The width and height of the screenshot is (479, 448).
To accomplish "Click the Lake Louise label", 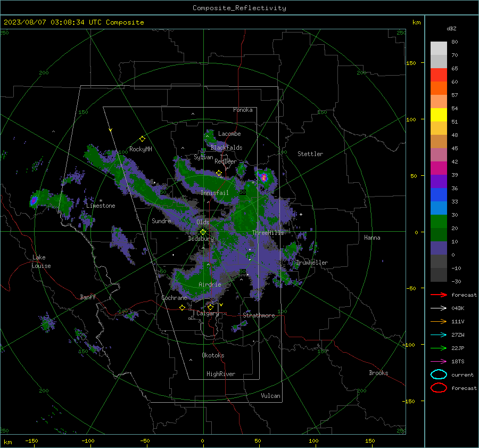I will [41, 262].
